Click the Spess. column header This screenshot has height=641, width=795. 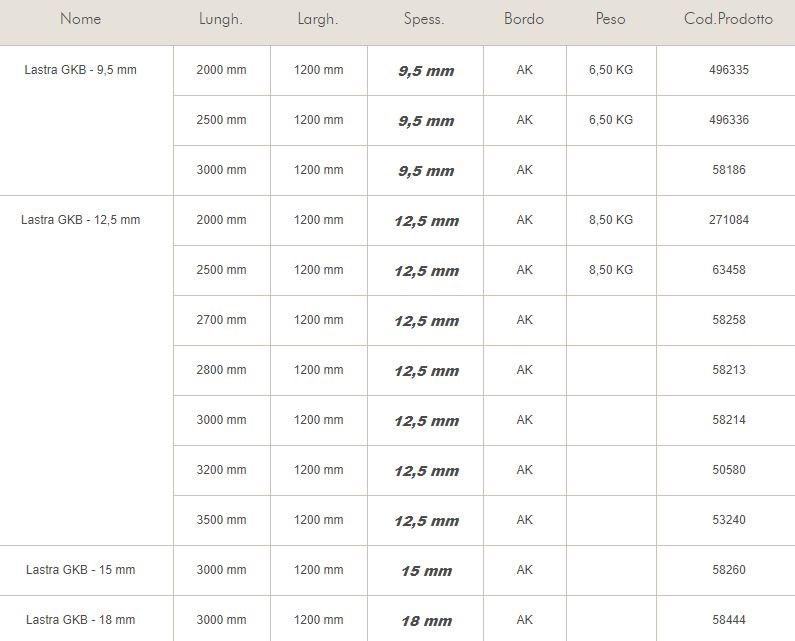(x=424, y=19)
